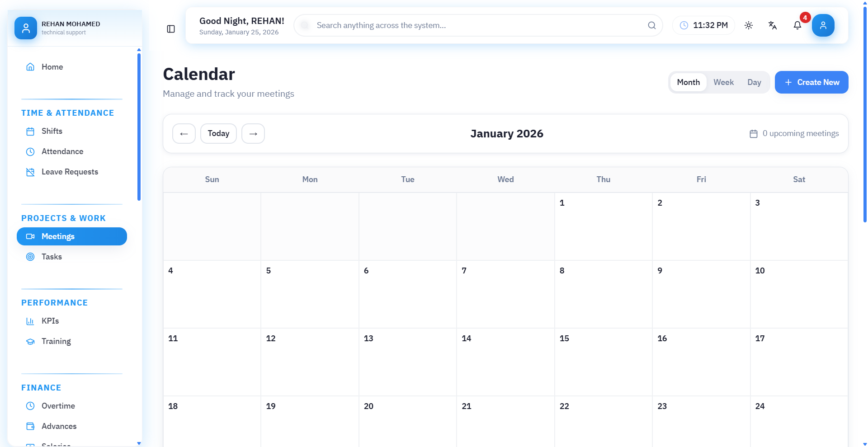This screenshot has width=868, height=447.
Task: Go to previous month arrow
Action: 184,133
